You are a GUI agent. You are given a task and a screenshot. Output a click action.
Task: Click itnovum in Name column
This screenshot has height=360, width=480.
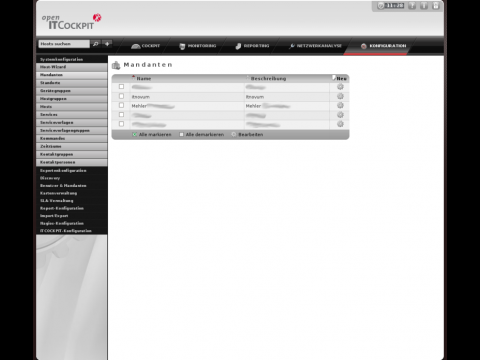coord(140,97)
